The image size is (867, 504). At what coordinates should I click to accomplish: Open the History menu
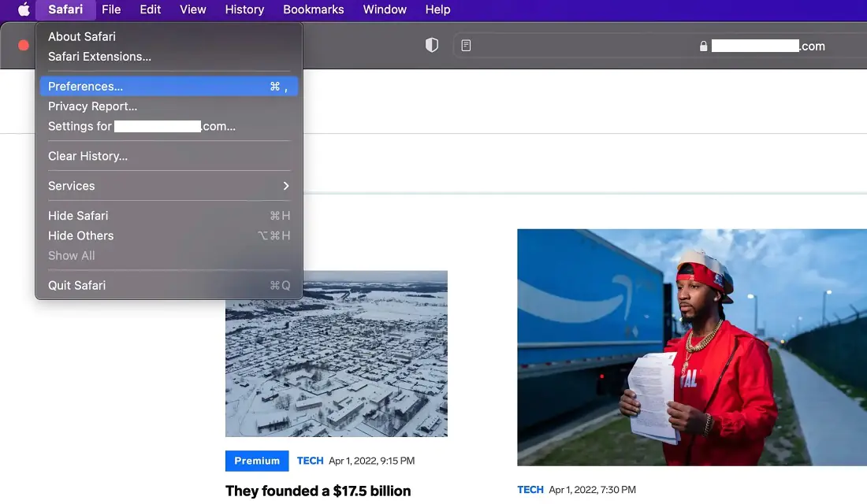[244, 9]
